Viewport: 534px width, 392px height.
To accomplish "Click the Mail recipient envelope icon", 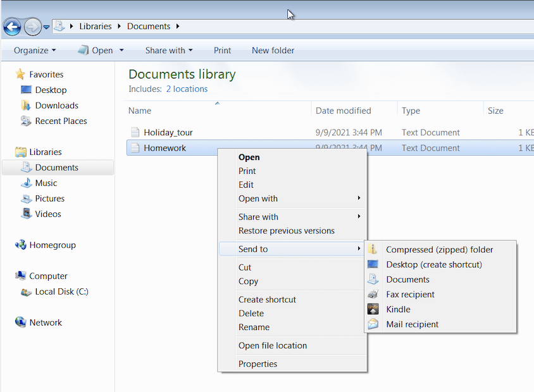I will pos(373,324).
